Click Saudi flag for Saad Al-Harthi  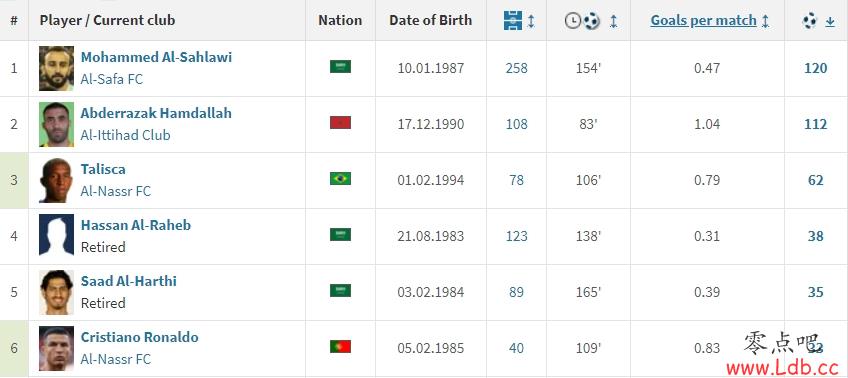point(340,290)
